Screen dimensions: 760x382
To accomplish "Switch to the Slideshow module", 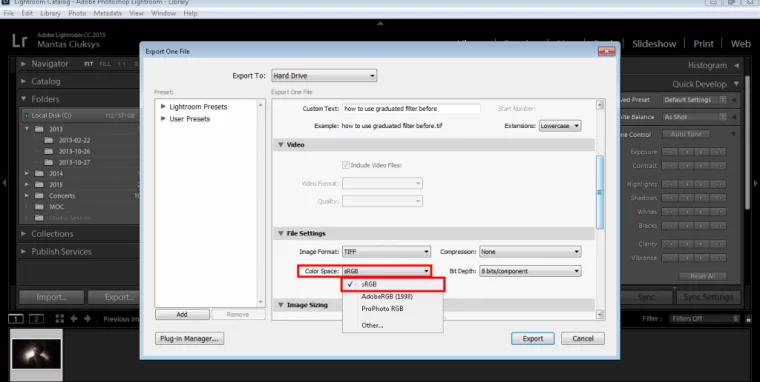I will (654, 44).
